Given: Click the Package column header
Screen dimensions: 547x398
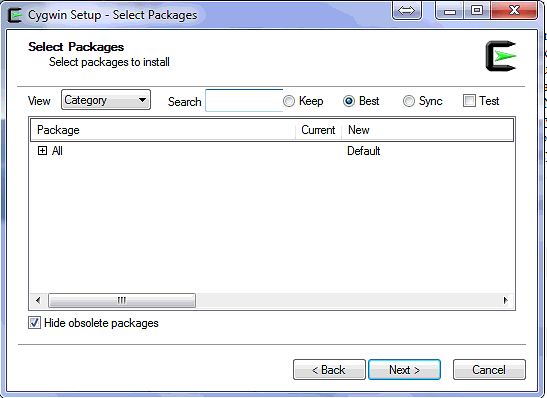Looking at the screenshot, I should [163, 130].
